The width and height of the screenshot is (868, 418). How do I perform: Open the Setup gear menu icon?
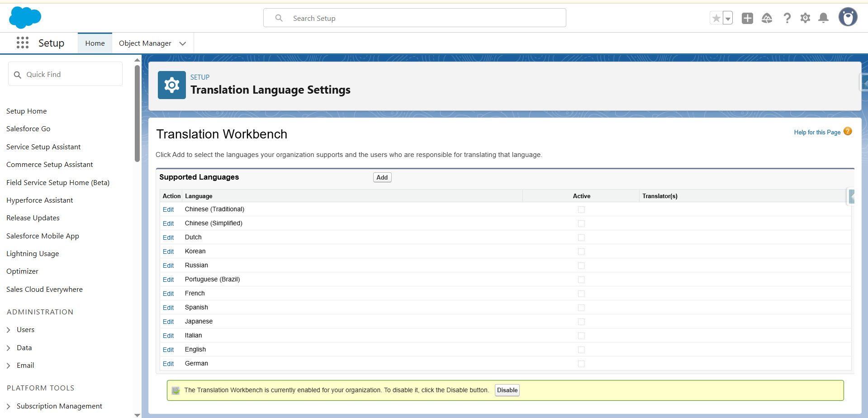tap(805, 18)
